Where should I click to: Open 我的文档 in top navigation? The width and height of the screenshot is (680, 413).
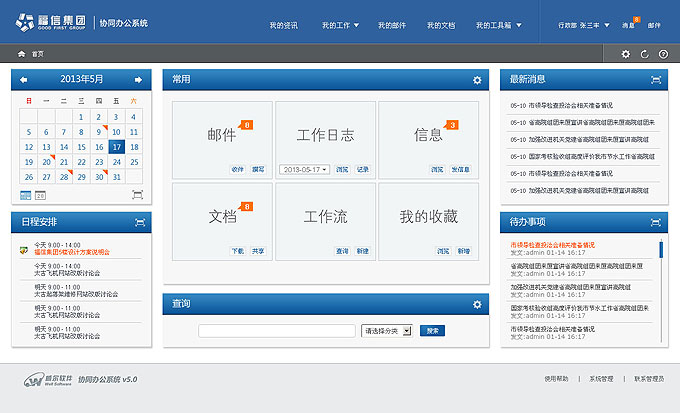coord(441,24)
